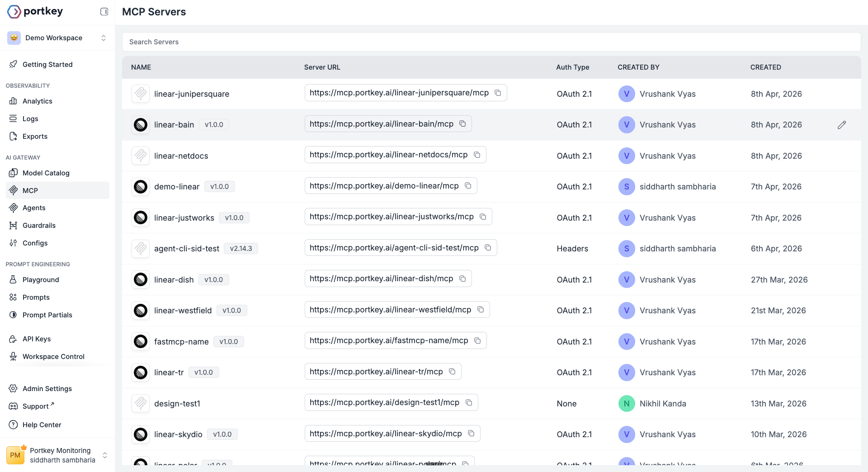Viewport: 868px width, 472px height.
Task: Open the linear-junipersquare server name
Action: tap(192, 94)
